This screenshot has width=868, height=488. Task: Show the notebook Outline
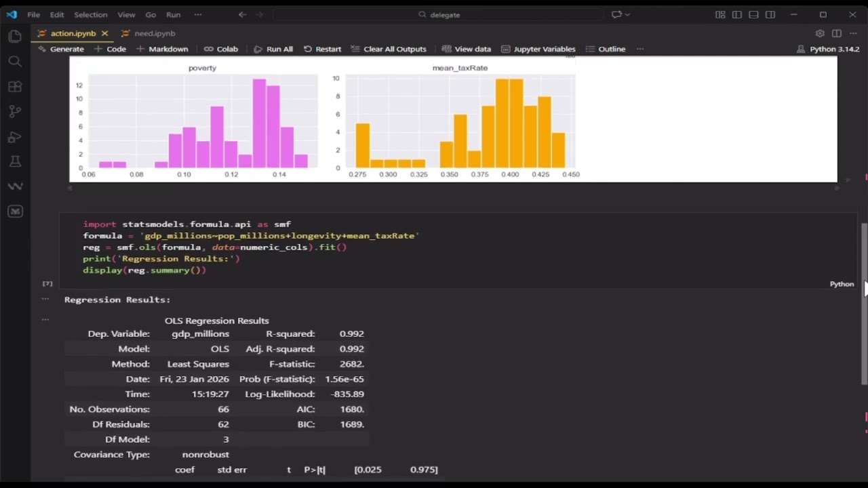(606, 49)
